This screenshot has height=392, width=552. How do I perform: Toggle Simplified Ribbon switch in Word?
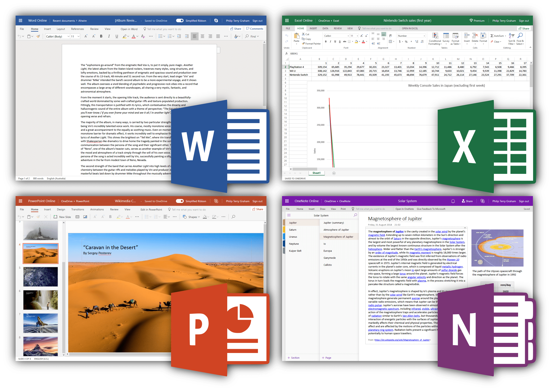[180, 20]
